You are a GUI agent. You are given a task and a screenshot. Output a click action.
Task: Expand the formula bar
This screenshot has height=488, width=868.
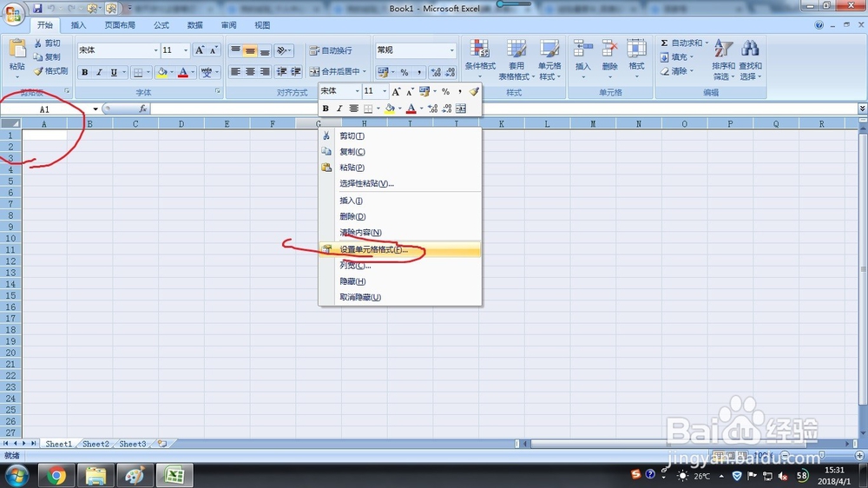[x=862, y=109]
